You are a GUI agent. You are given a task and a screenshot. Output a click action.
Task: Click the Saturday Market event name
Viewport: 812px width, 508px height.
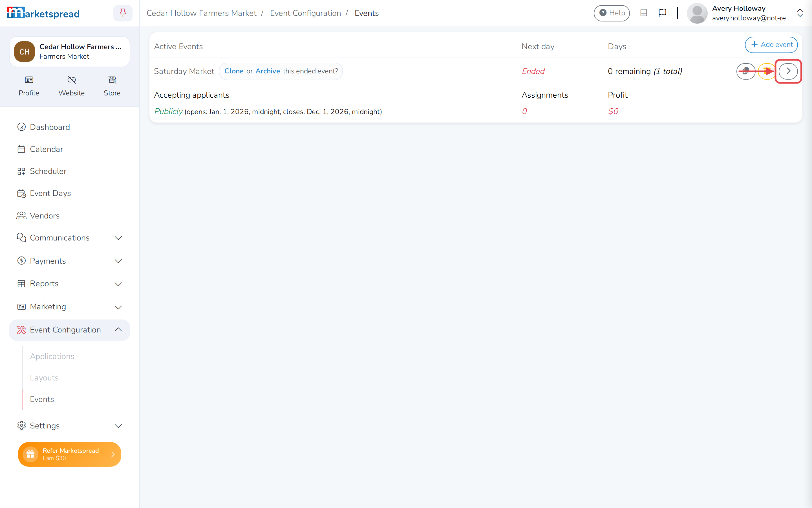pos(184,71)
